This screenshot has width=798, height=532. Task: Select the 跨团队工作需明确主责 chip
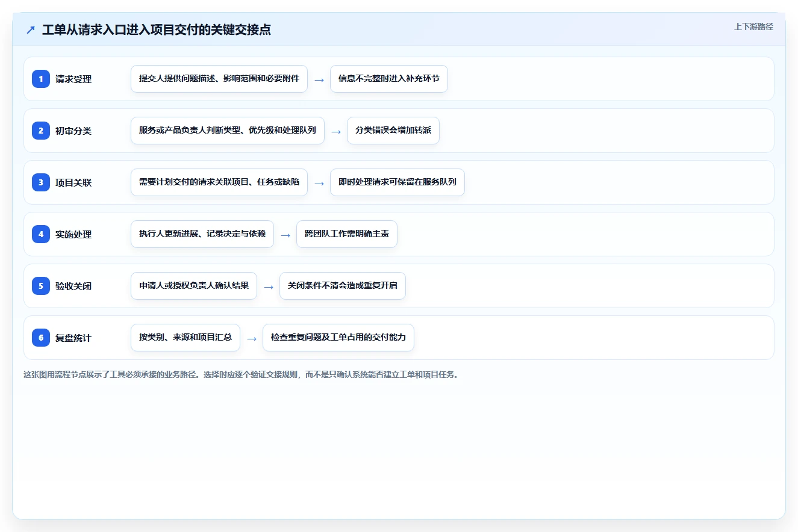pyautogui.click(x=347, y=234)
